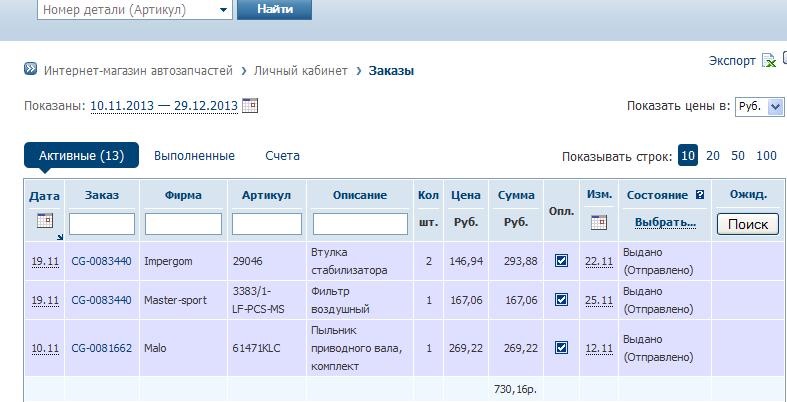Screen dimensions: 787x402
Task: Select the Активные (13) tab
Action: point(81,156)
